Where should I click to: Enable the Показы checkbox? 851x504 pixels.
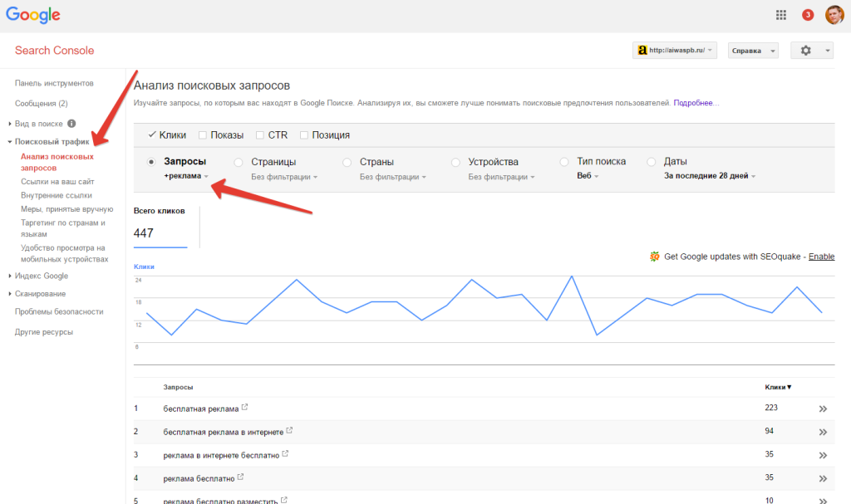pyautogui.click(x=203, y=135)
